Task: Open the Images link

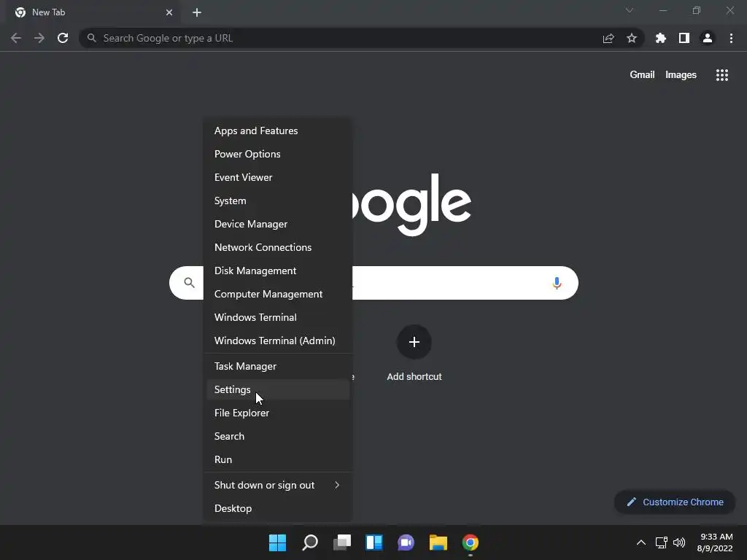Action: [x=681, y=75]
